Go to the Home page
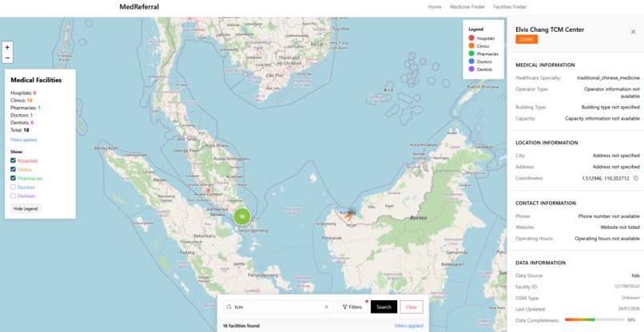Screen dimensions: 644x332 tap(435, 7)
